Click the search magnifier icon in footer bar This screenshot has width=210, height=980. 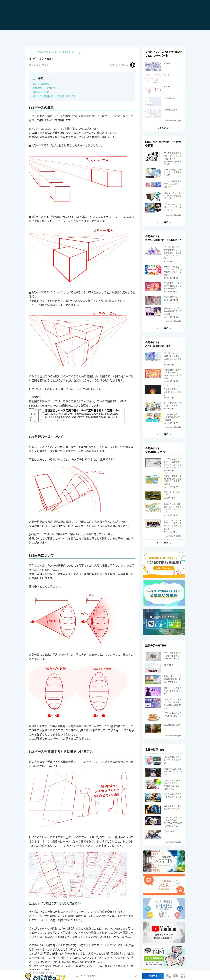pos(77,976)
